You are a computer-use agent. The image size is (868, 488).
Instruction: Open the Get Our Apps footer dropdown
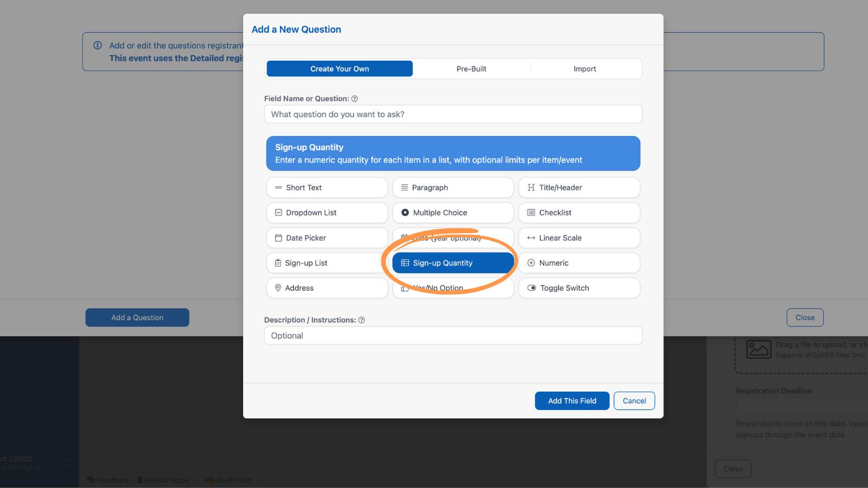167,480
